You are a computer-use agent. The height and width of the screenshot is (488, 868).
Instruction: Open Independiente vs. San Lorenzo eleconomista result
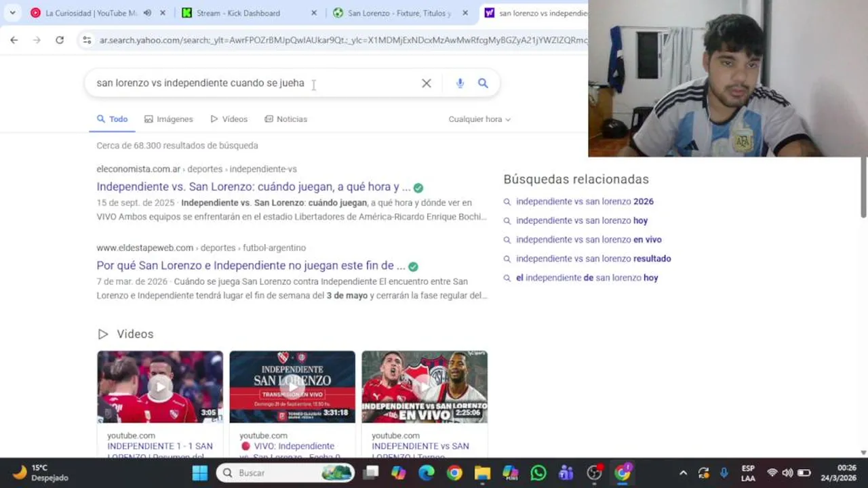(254, 186)
